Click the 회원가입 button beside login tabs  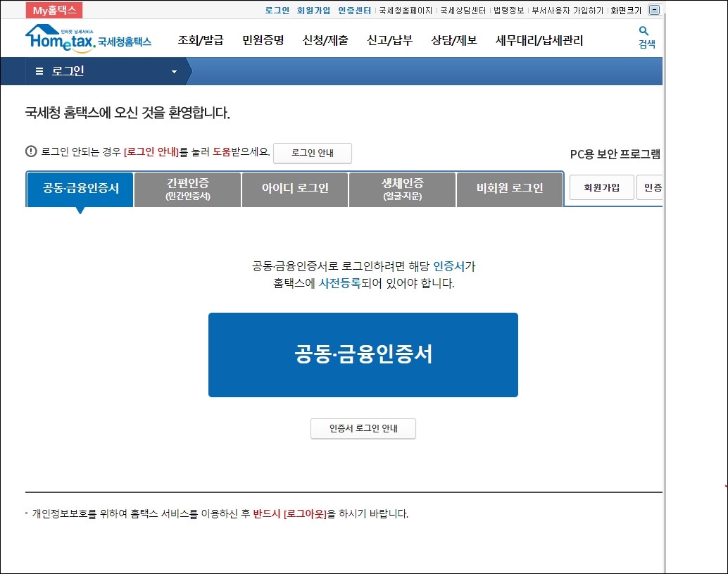click(x=602, y=187)
